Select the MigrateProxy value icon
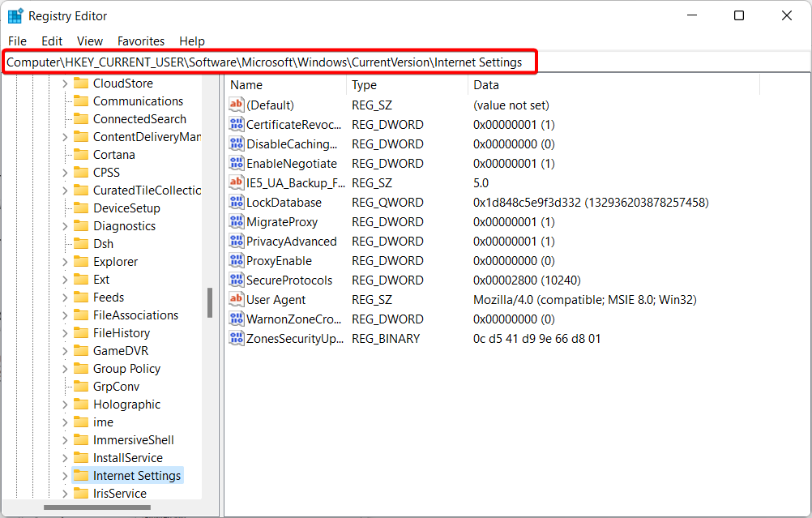 [236, 221]
